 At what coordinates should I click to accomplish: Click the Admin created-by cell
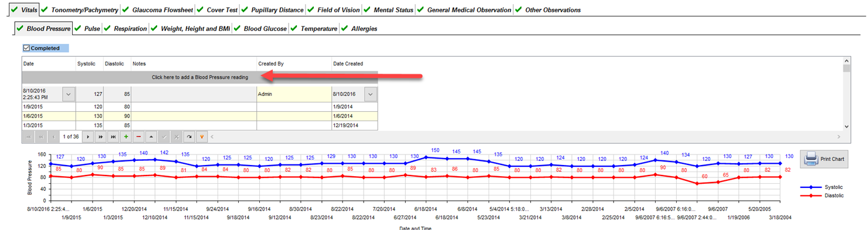point(294,94)
